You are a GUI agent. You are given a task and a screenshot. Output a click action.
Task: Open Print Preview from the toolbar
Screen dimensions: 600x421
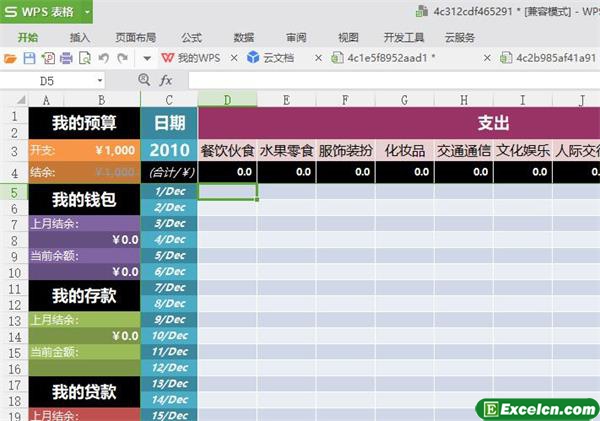pyautogui.click(x=84, y=58)
